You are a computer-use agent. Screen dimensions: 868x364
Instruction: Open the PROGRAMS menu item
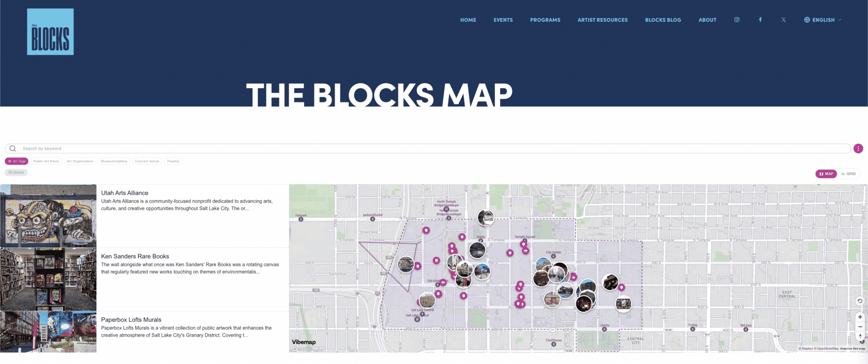click(x=545, y=20)
